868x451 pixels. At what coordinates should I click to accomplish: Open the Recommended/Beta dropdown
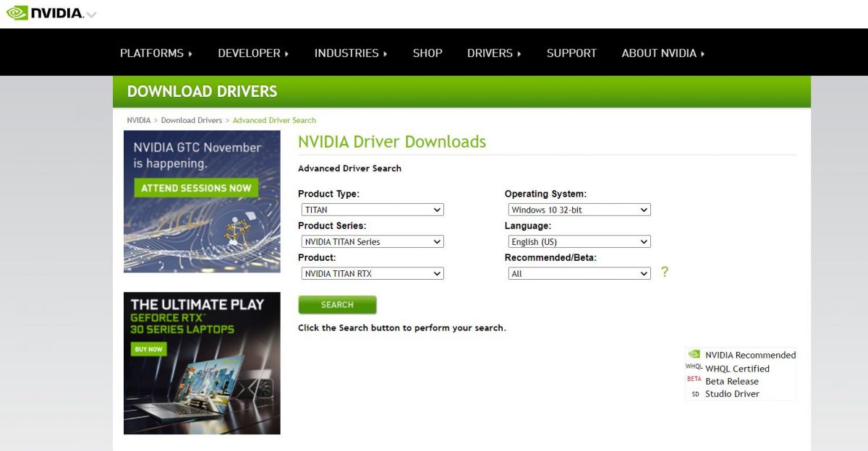(x=579, y=273)
